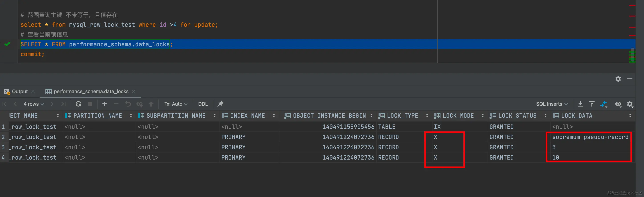This screenshot has height=197, width=644.
Task: Delete the selected row with the minus icon
Action: point(116,104)
